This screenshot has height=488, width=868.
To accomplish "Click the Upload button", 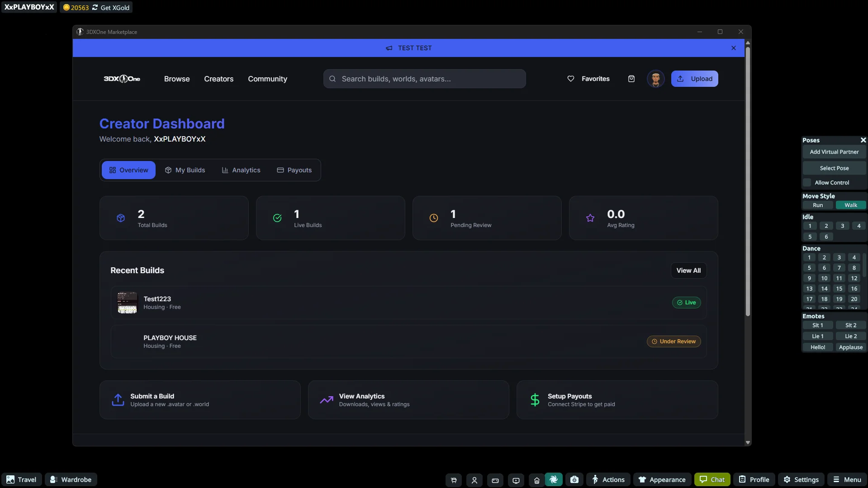I will pos(694,79).
